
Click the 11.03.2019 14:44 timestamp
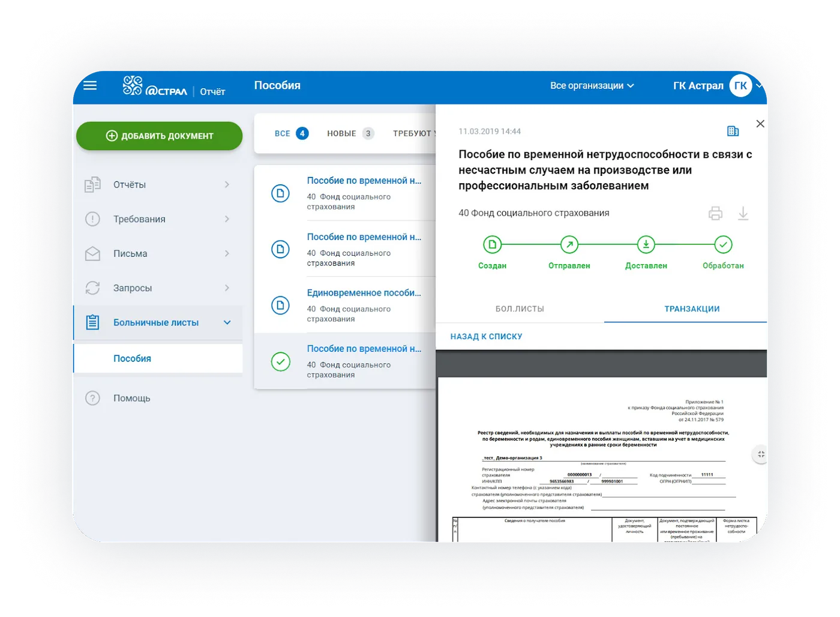(490, 131)
